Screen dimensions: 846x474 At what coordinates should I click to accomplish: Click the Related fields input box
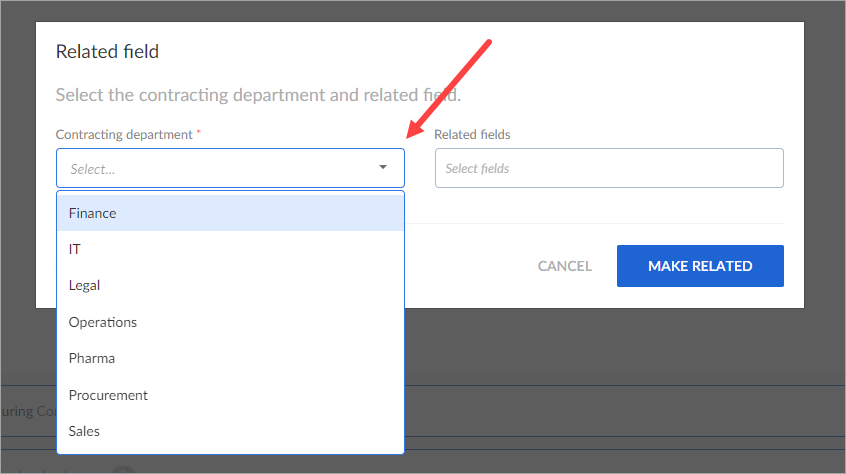tap(609, 168)
